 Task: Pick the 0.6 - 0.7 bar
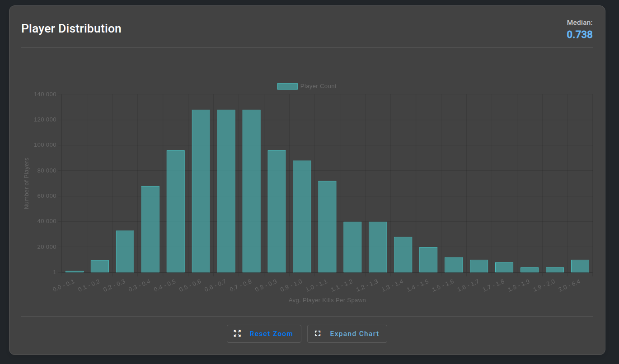point(226,191)
